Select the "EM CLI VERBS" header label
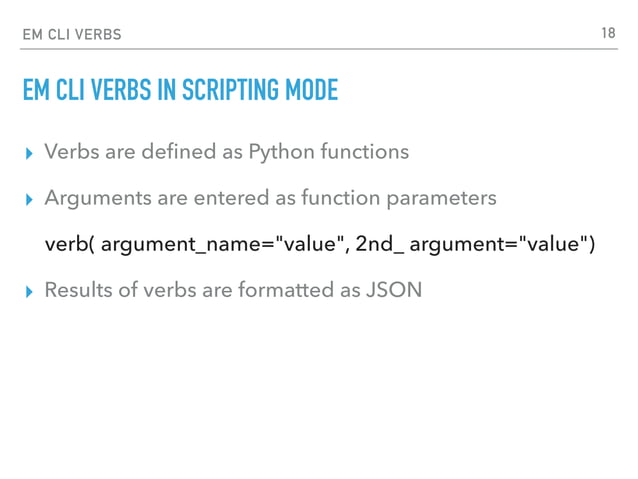The height and width of the screenshot is (479, 638). (x=71, y=35)
